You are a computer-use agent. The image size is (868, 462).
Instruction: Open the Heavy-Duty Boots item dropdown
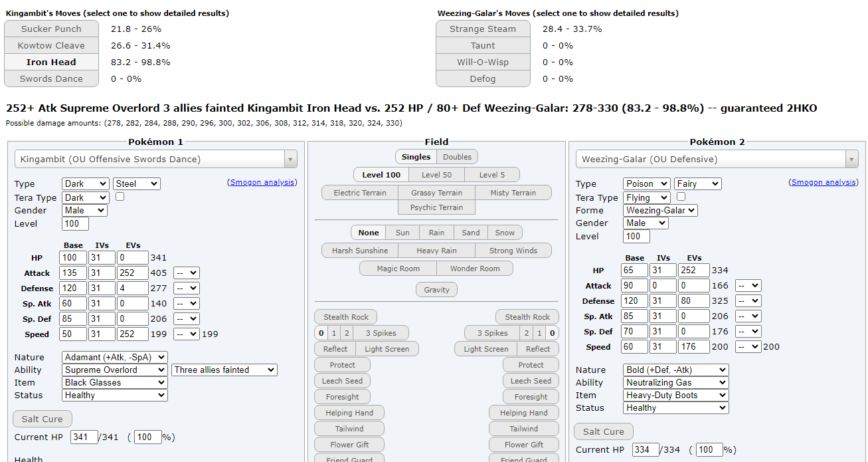coord(675,396)
